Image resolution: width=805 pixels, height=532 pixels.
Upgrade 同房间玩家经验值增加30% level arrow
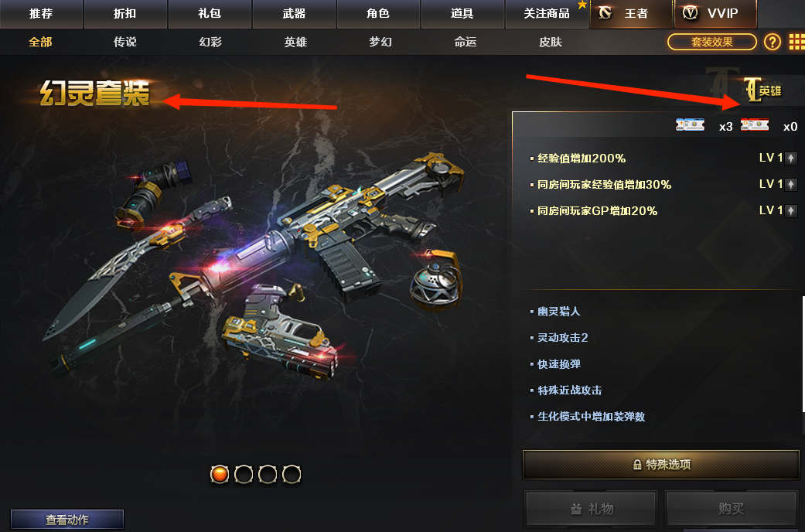791,184
